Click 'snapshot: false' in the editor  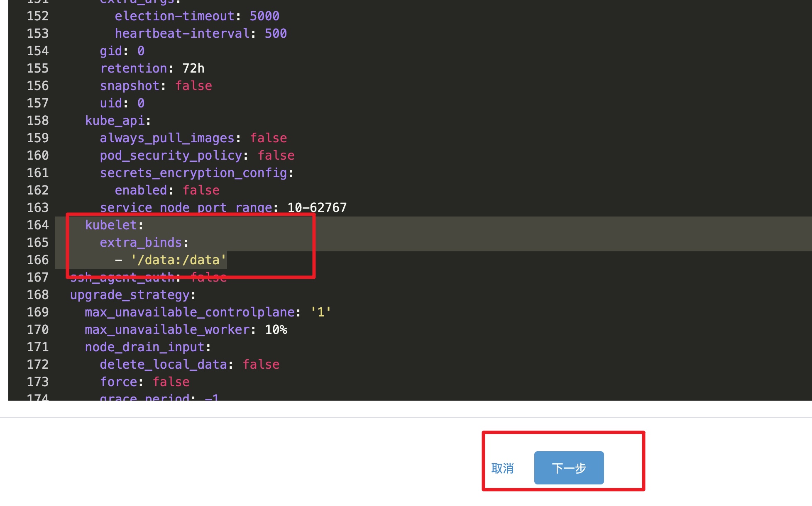click(x=156, y=86)
